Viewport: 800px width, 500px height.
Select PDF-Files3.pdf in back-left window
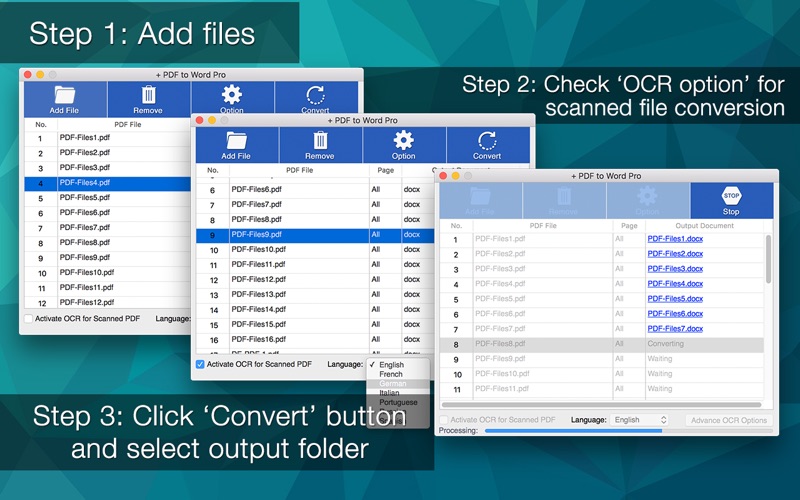pyautogui.click(x=85, y=168)
